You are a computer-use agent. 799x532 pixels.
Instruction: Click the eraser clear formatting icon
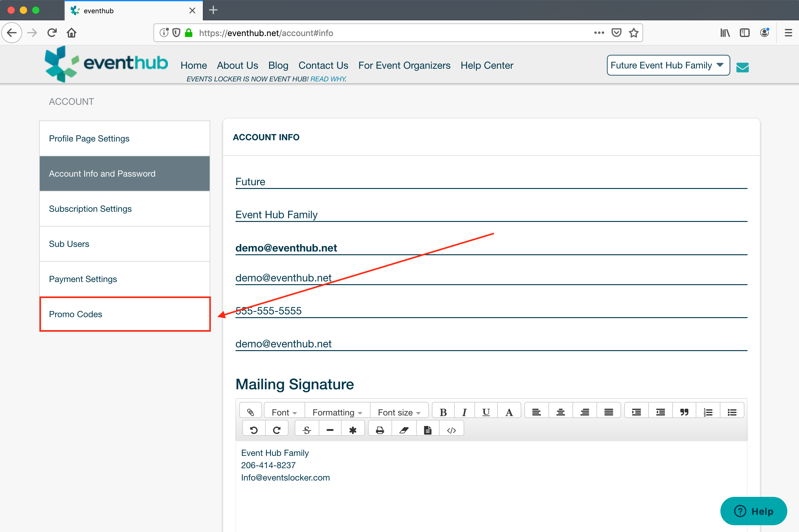coord(404,430)
